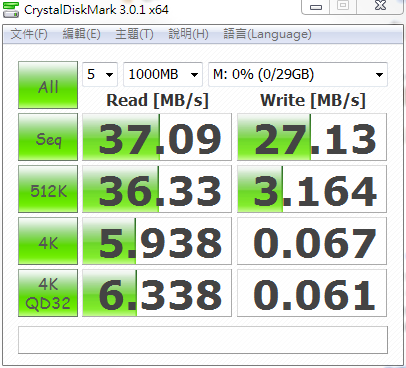Minimize the CrystalDiskMark window
406x368 pixels.
pos(316,6)
